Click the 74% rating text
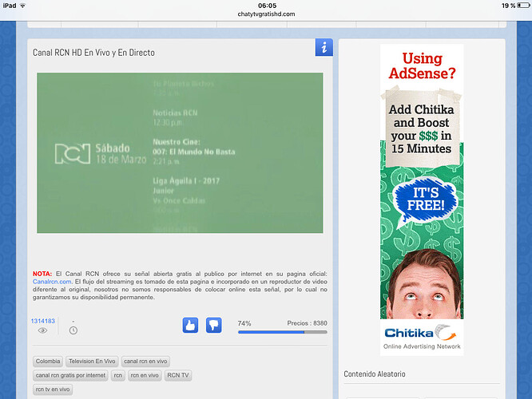Screen dimensions: 532x399 pos(244,323)
